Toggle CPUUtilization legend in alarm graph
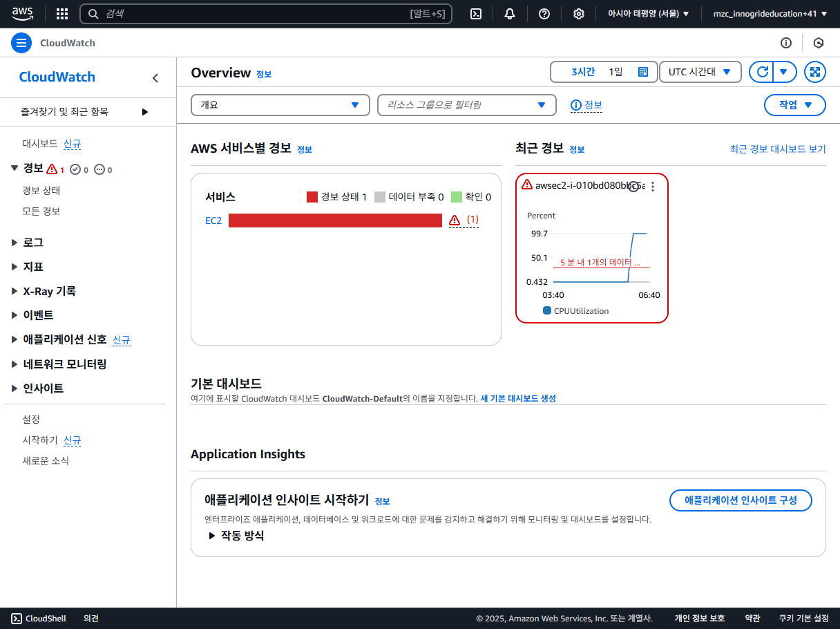Image resolution: width=840 pixels, height=629 pixels. pos(576,311)
